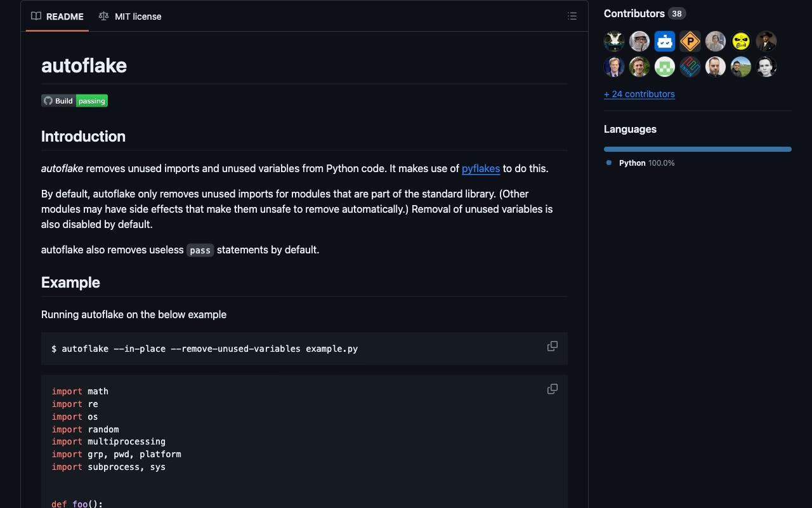Open the red-blue geometric logo contributor avatar
Image resolution: width=812 pixels, height=508 pixels.
click(x=690, y=67)
